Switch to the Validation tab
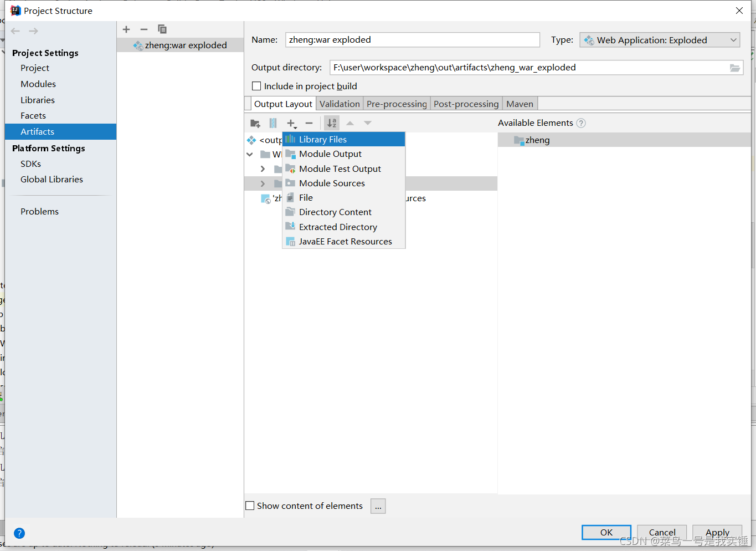Screen dimensions: 756x551 (340, 104)
